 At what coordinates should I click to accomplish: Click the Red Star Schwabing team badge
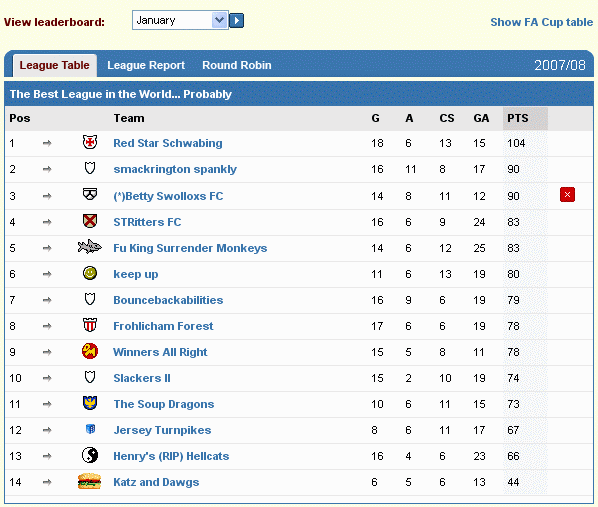[x=90, y=142]
